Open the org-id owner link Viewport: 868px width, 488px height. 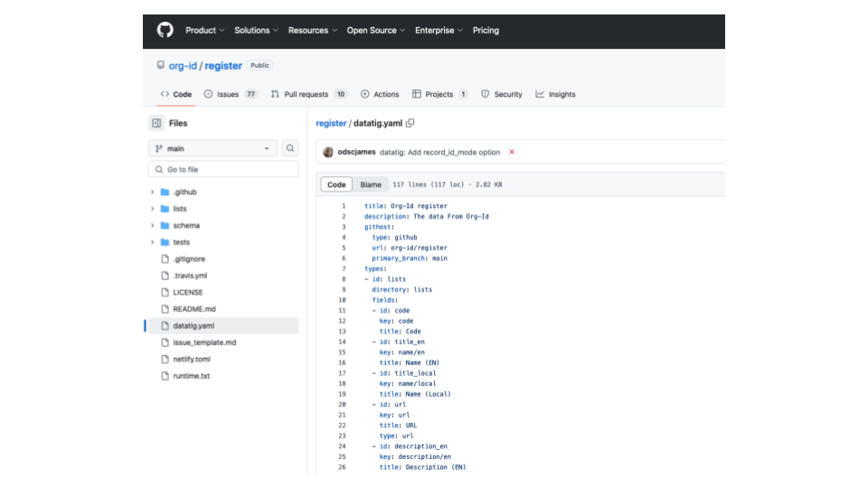coord(183,65)
